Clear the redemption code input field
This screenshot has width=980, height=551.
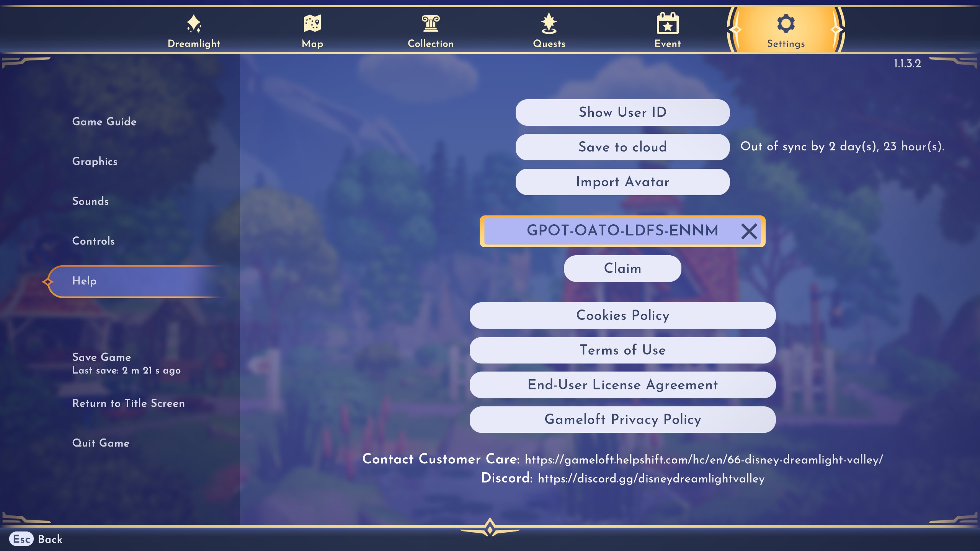[x=749, y=231]
